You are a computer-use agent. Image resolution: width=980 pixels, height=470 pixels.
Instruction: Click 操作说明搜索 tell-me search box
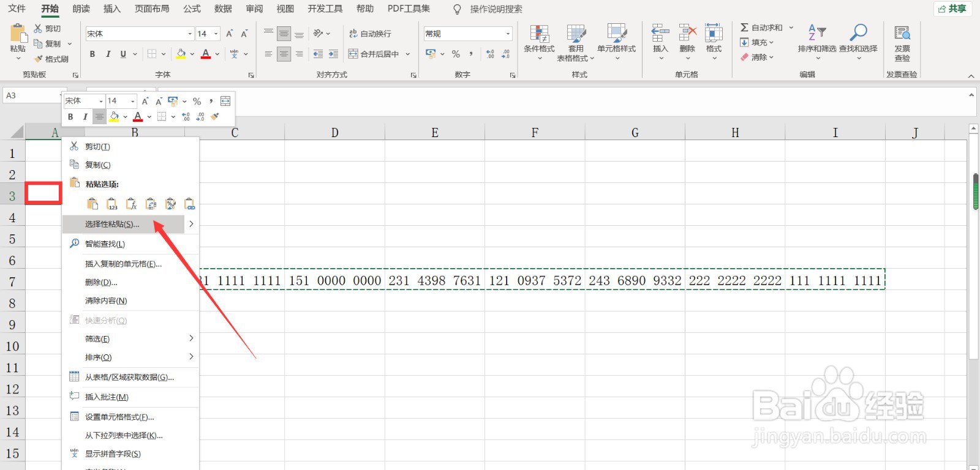pyautogui.click(x=496, y=9)
